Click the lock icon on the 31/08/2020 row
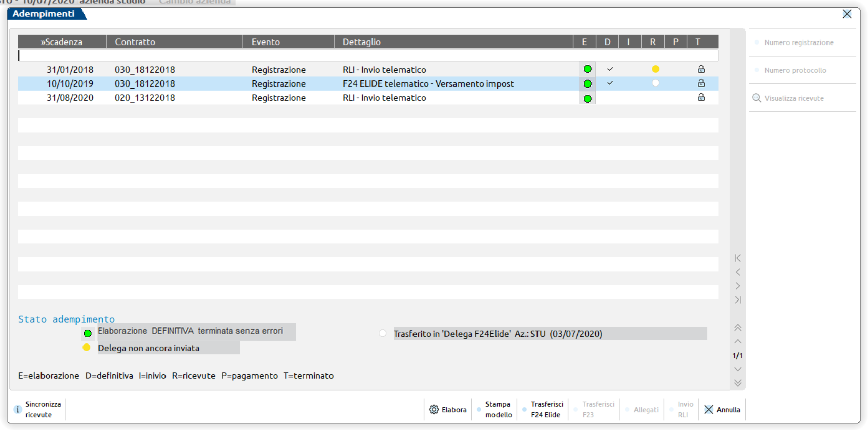Screen dimensions: 868x430 pyautogui.click(x=701, y=97)
